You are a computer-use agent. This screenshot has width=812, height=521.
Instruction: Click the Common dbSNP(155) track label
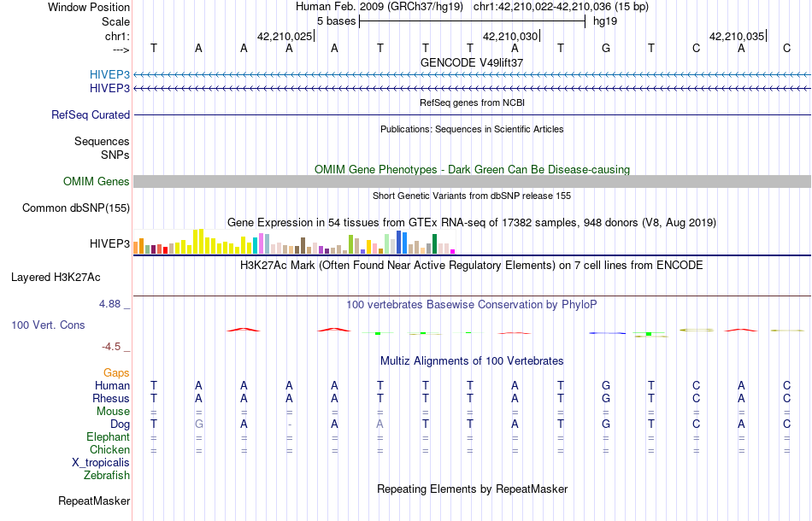[75, 208]
